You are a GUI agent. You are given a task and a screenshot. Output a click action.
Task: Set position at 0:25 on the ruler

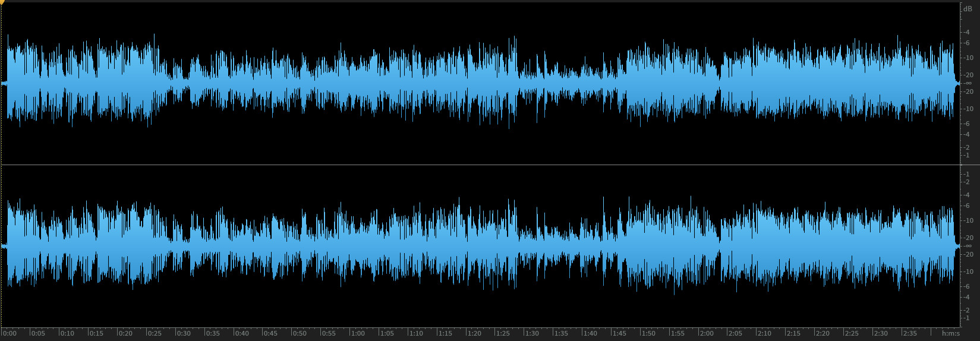tap(155, 333)
